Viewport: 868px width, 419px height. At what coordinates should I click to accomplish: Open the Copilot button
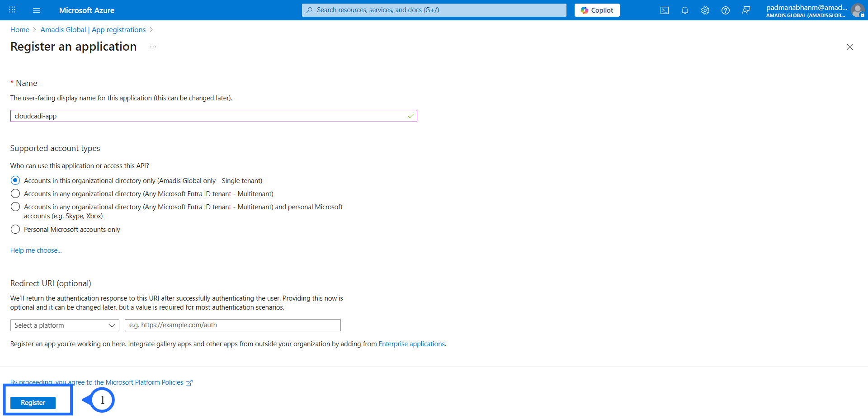597,10
